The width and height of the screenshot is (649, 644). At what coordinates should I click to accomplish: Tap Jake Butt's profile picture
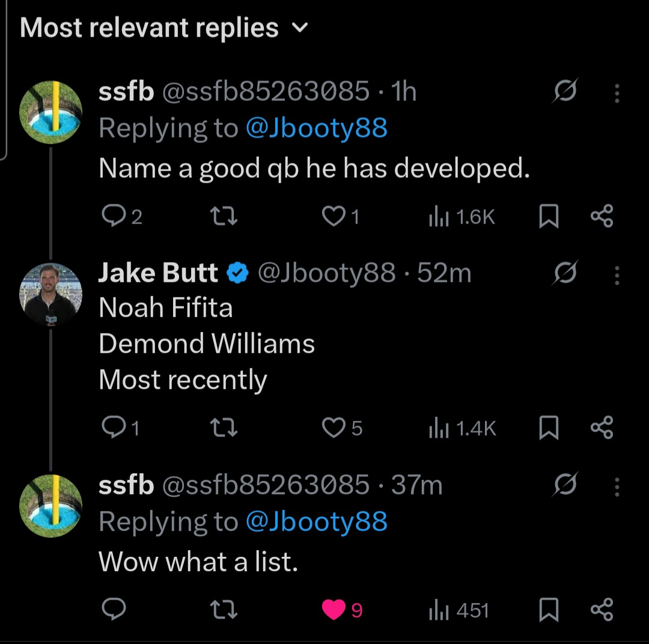50,293
